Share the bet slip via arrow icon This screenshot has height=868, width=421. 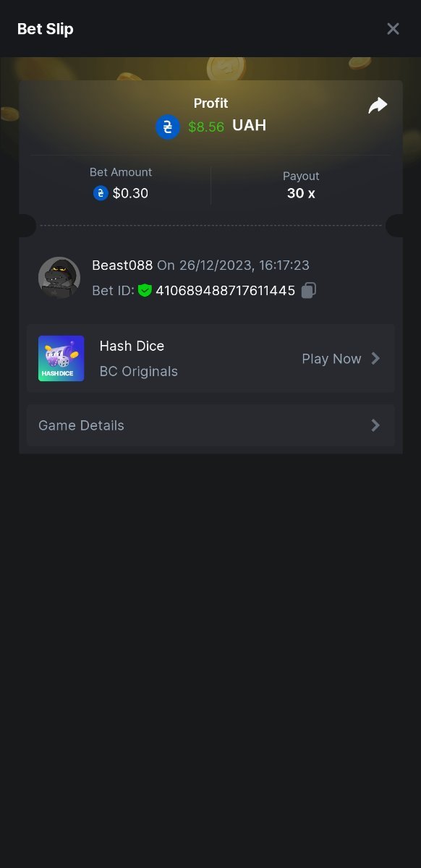click(x=378, y=106)
